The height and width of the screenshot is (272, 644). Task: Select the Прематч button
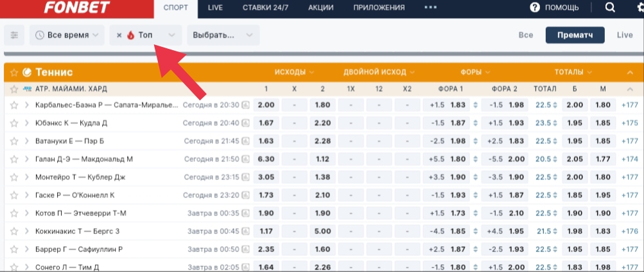coord(575,35)
